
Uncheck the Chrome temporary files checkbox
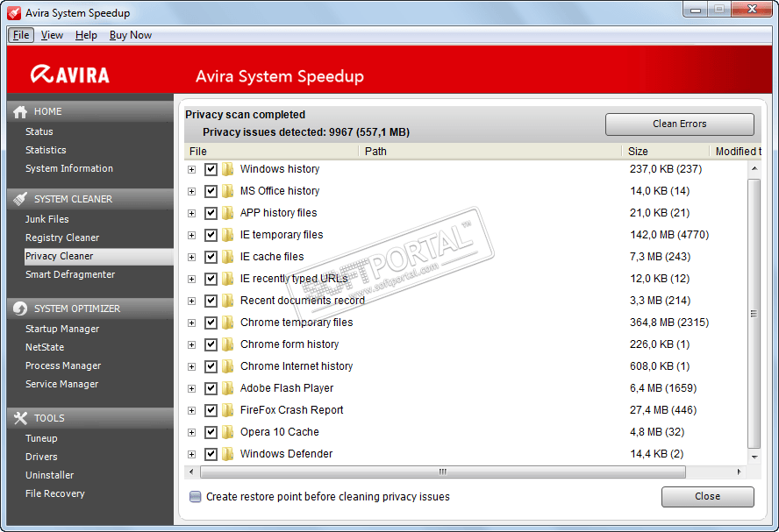[x=211, y=323]
